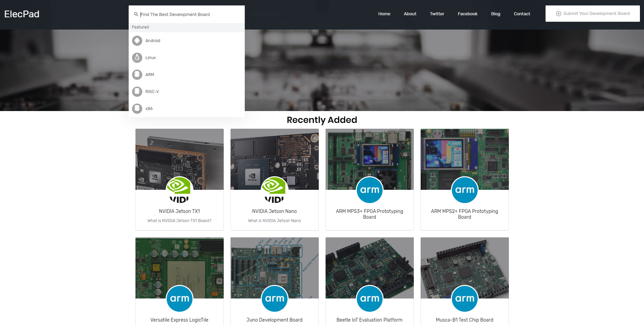Open Juno Development Board title
The image size is (644, 326).
tap(275, 320)
